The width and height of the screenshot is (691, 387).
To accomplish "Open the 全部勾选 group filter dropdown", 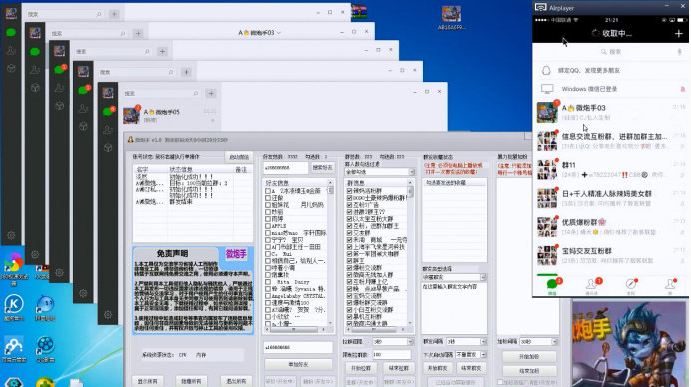I will coord(379,172).
